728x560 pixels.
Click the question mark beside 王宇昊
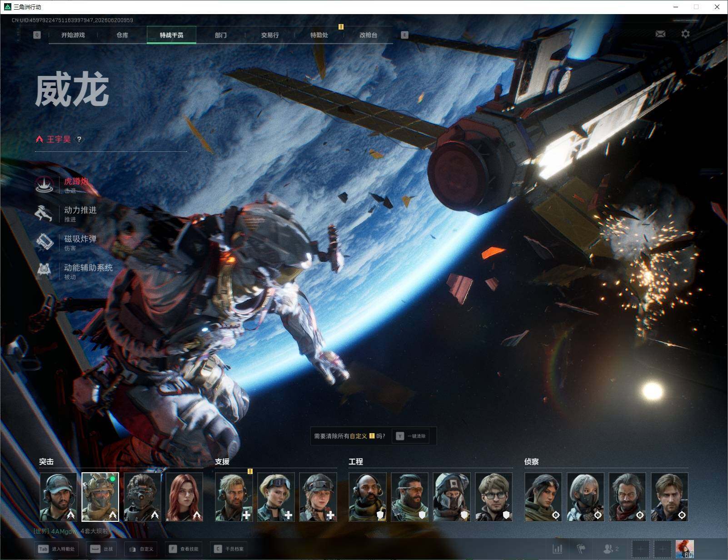coord(79,140)
